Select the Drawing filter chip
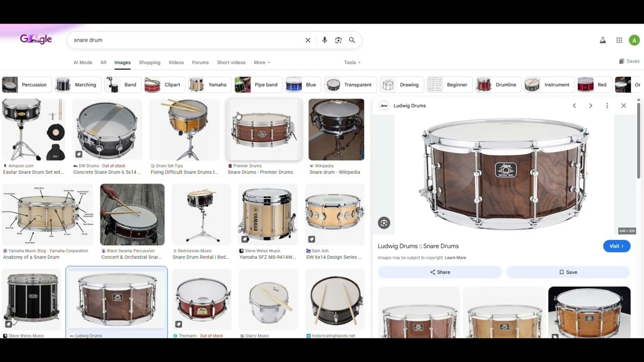 pos(401,84)
